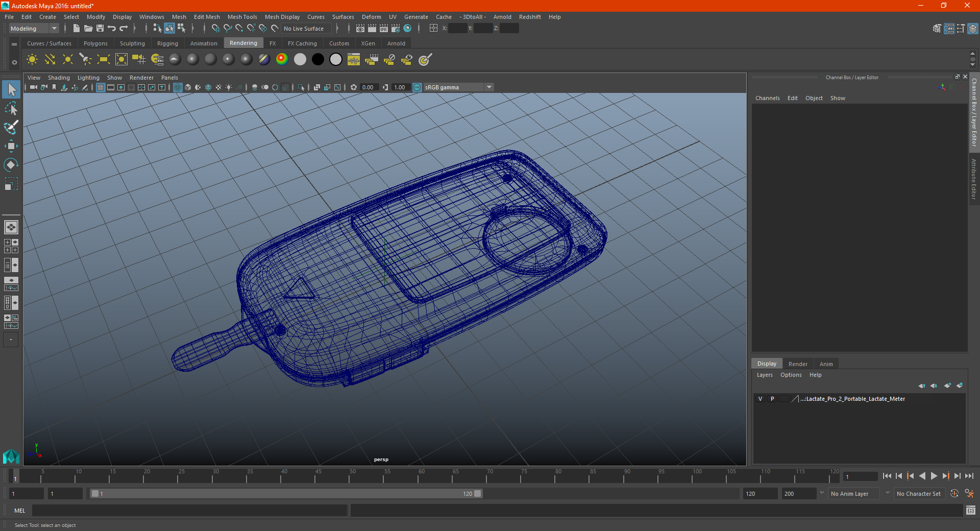Start an IPR render
The height and width of the screenshot is (531, 980).
point(384,29)
